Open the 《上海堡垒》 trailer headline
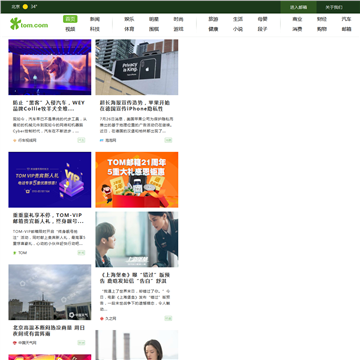Image resolution: width=360 pixels, height=360 pixels. pyautogui.click(x=135, y=278)
